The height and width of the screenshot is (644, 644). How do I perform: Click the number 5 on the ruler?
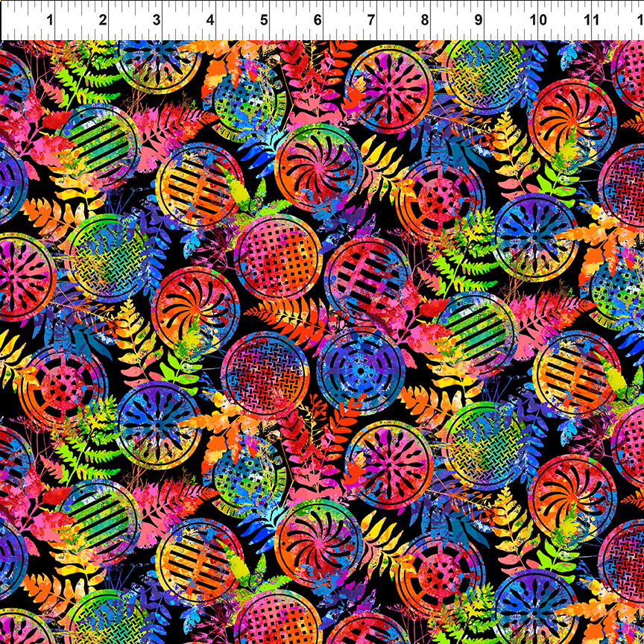pos(264,20)
